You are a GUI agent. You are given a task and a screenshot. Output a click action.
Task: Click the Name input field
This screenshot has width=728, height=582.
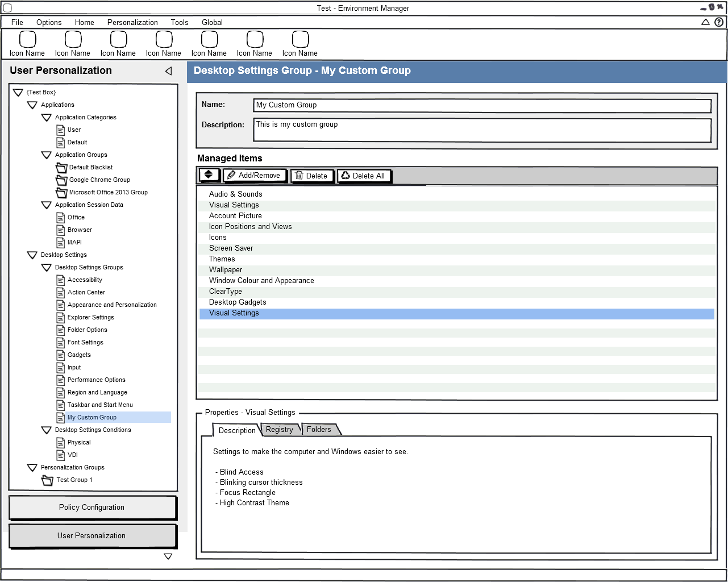(x=482, y=105)
